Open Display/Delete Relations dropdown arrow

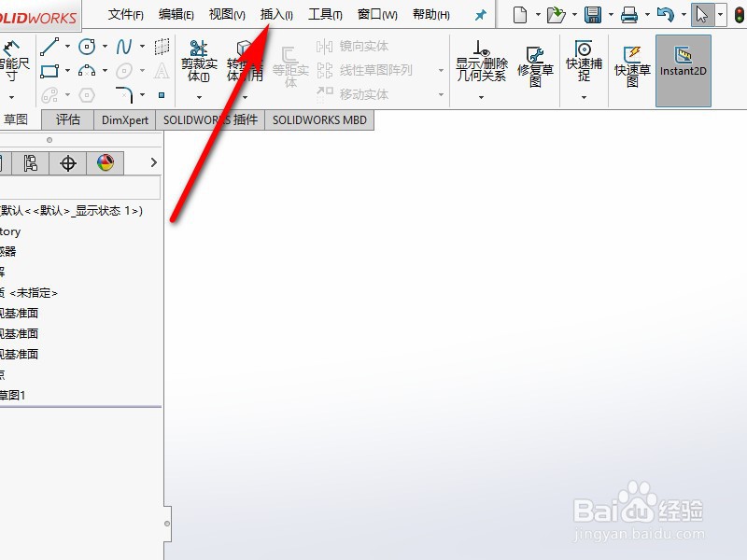click(481, 97)
